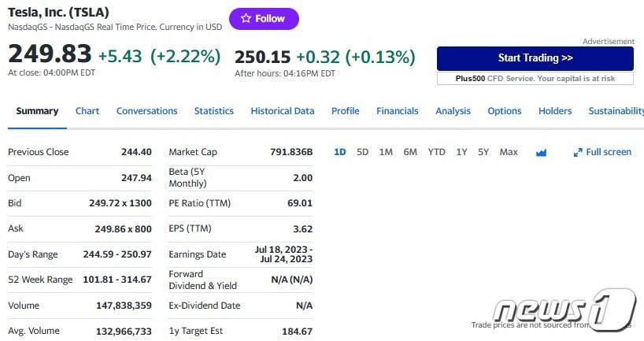Go to the Statistics tab

(x=214, y=111)
